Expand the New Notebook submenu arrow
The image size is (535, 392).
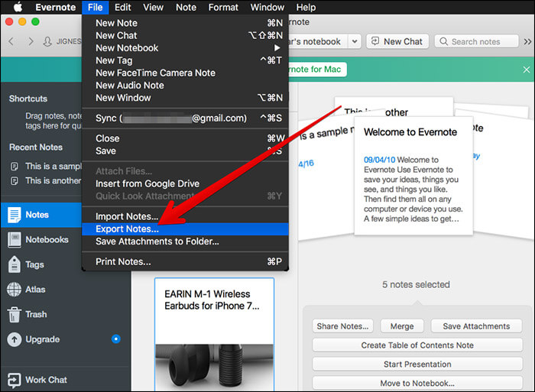click(277, 48)
